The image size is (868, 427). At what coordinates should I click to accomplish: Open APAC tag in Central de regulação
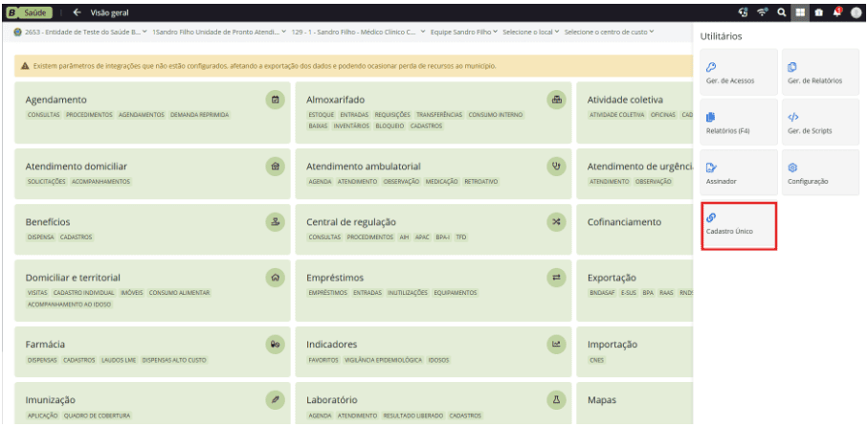(x=422, y=237)
